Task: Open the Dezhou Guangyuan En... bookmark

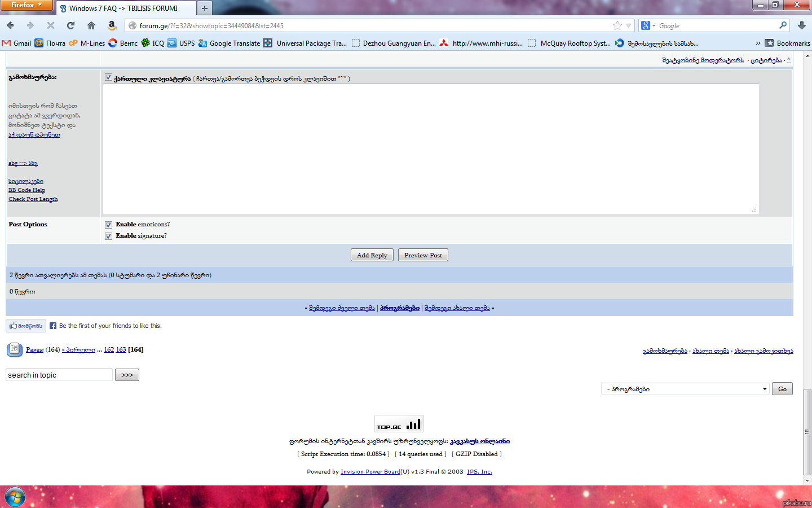Action: (394, 43)
